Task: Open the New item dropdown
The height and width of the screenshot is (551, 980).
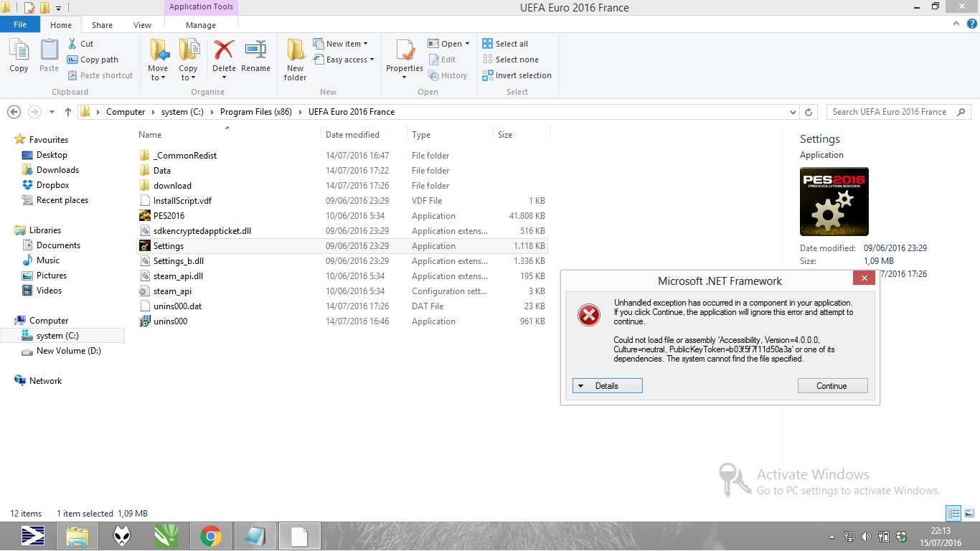Action: (x=341, y=44)
